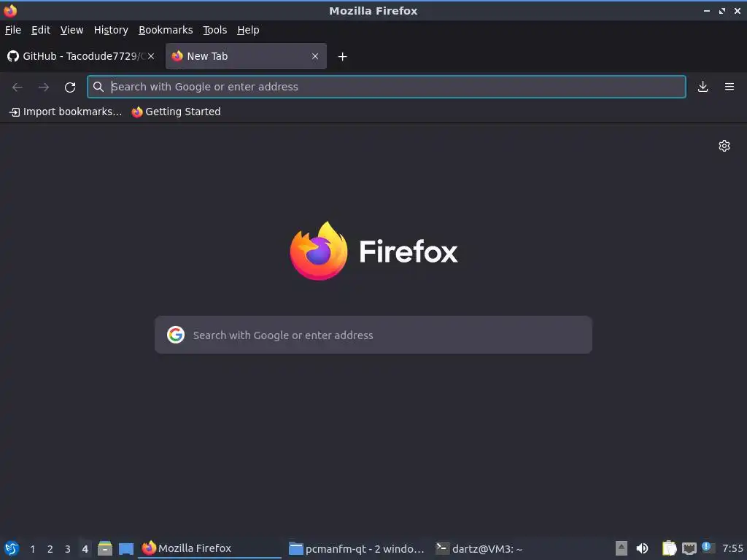
Task: Switch to workspace 3
Action: [68, 549]
